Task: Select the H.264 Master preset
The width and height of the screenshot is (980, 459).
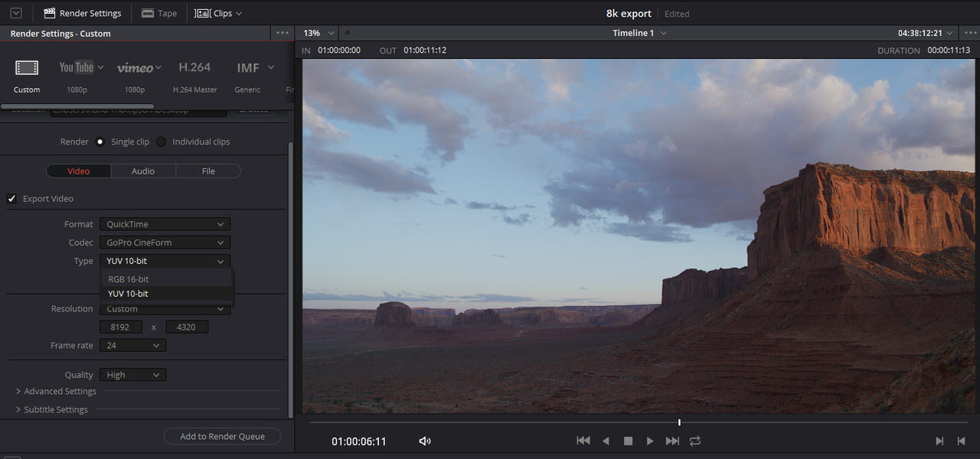Action: [194, 76]
